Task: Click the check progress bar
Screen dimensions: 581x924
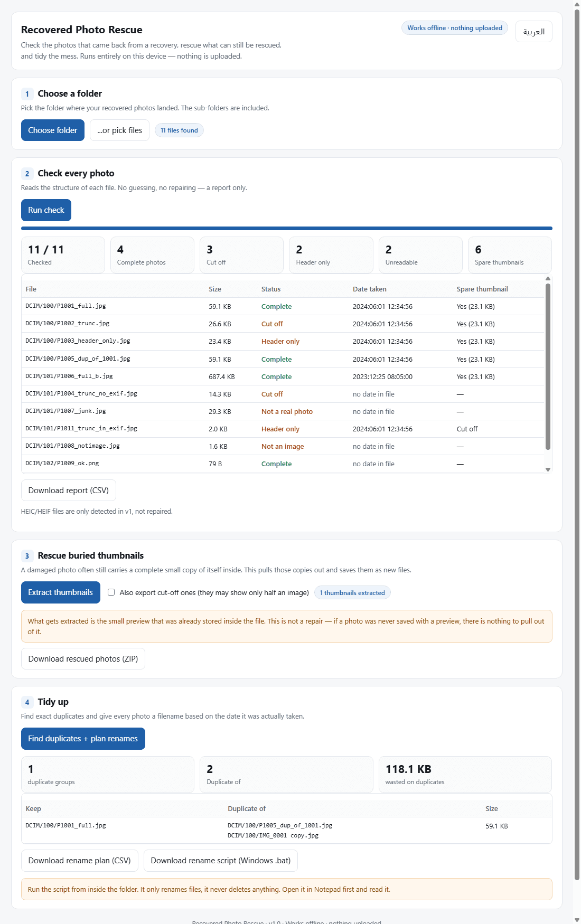Action: pos(287,229)
